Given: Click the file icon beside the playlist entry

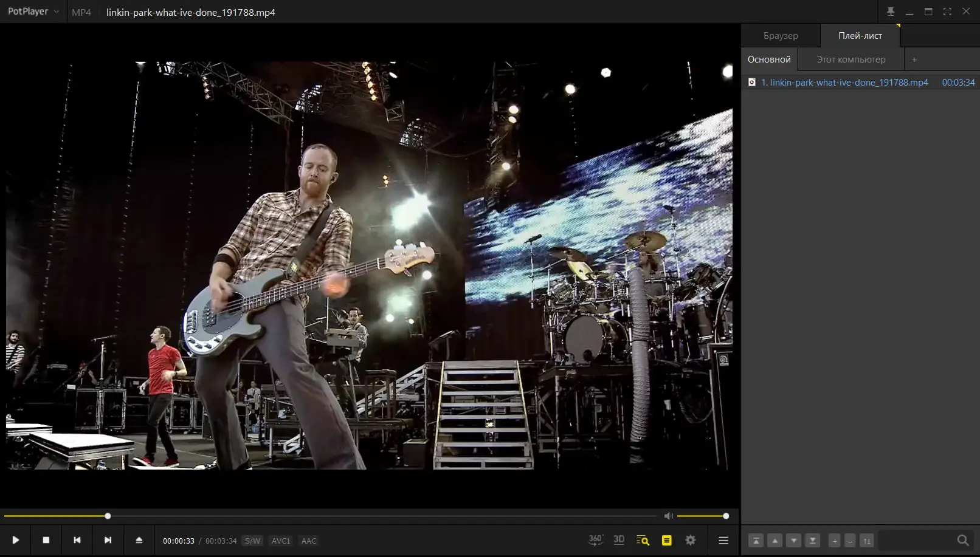Looking at the screenshot, I should (x=752, y=82).
